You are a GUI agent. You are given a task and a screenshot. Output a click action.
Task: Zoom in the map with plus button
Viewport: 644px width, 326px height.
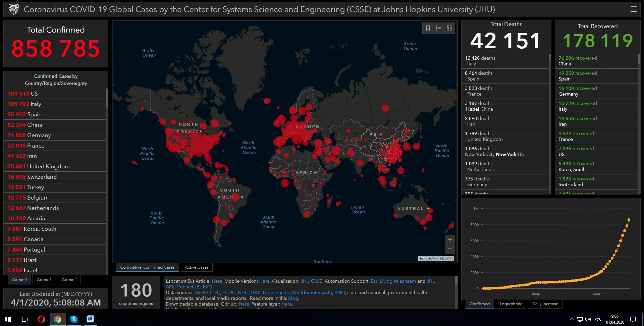point(450,240)
